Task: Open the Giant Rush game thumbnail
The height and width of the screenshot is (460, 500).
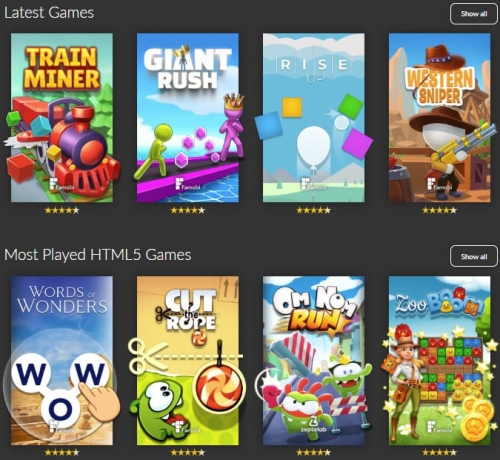Action: [188, 117]
